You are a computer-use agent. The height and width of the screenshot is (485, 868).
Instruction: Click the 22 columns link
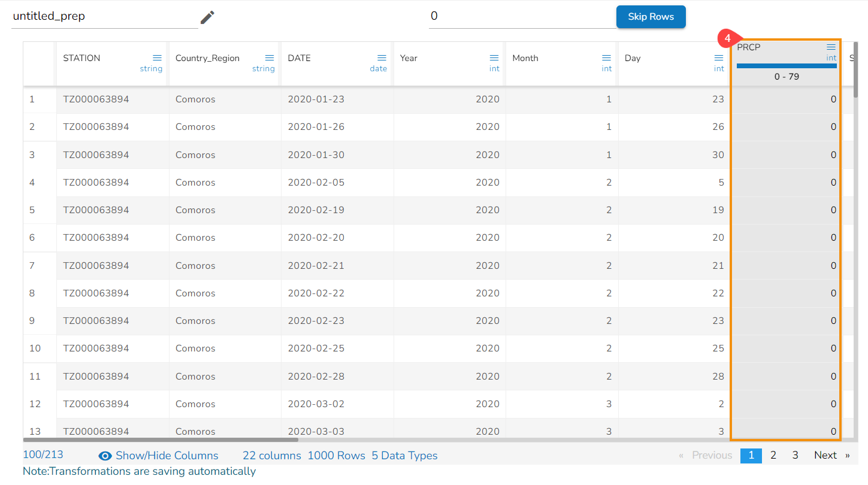click(x=271, y=456)
